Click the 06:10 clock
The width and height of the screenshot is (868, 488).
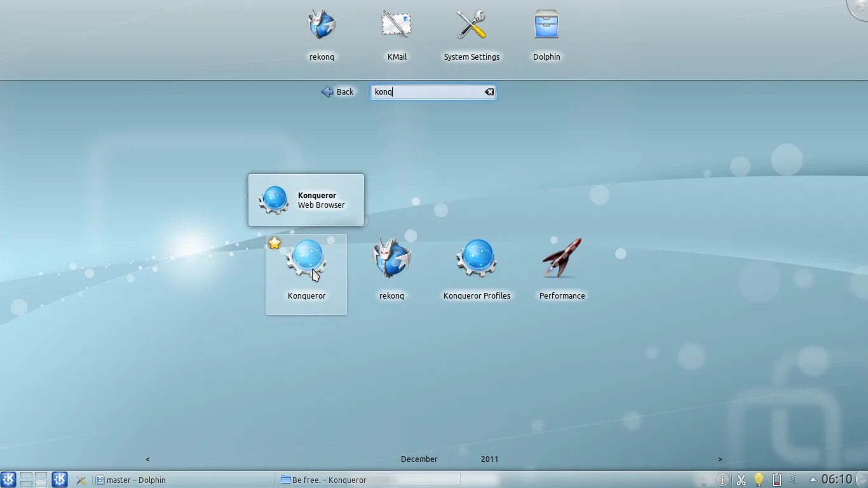coord(836,479)
